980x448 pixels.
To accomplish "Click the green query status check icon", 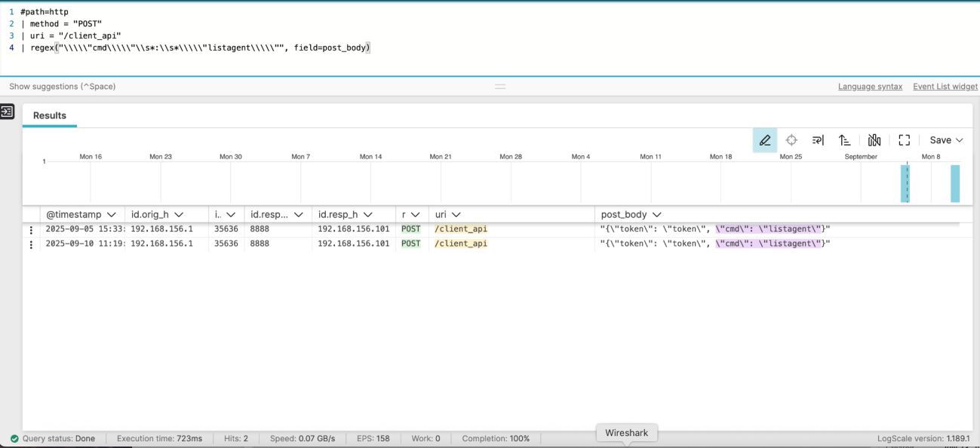I will (14, 438).
